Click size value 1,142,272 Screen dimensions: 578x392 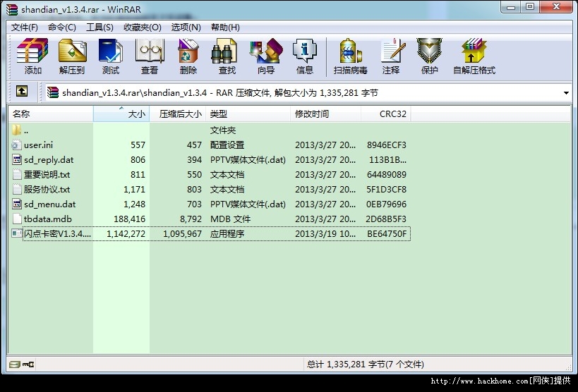(x=126, y=233)
